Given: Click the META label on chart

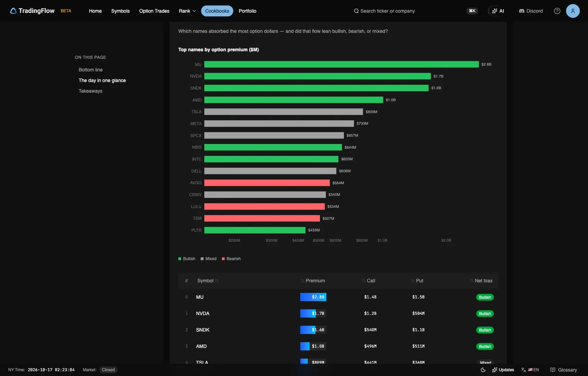Looking at the screenshot, I should tap(196, 124).
